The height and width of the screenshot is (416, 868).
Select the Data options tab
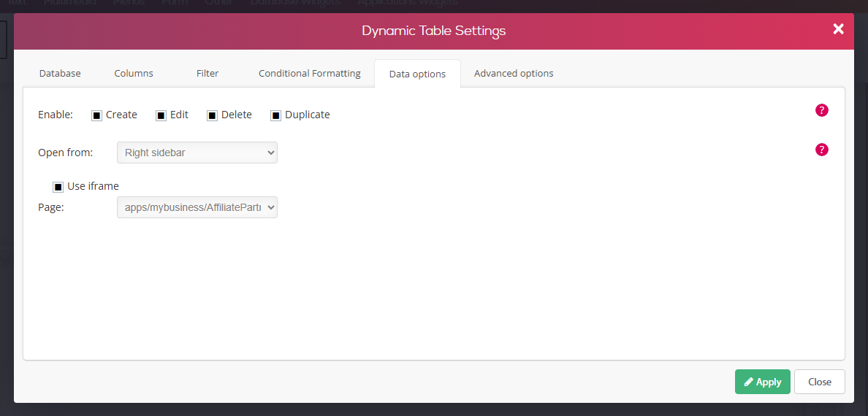(417, 74)
